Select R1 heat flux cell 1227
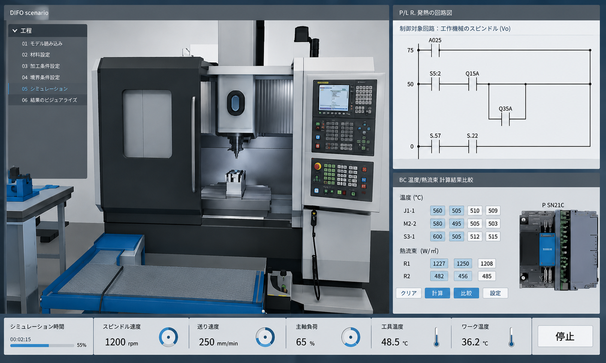 pos(439,263)
